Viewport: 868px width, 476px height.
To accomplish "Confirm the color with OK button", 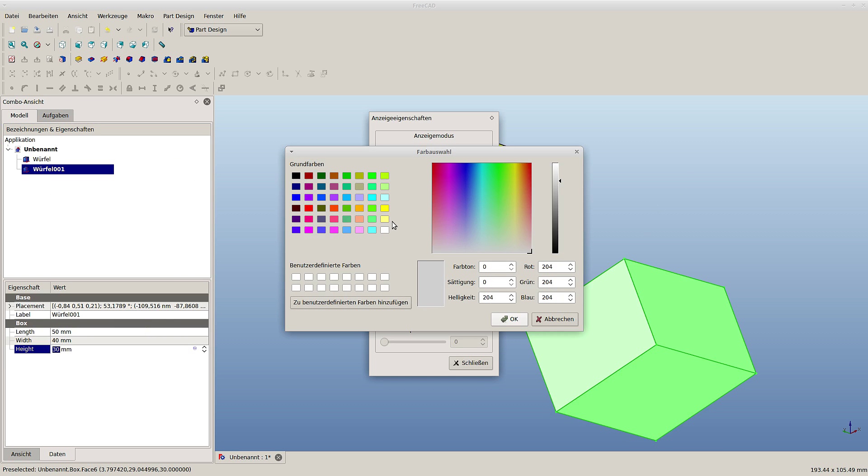I will coord(509,319).
